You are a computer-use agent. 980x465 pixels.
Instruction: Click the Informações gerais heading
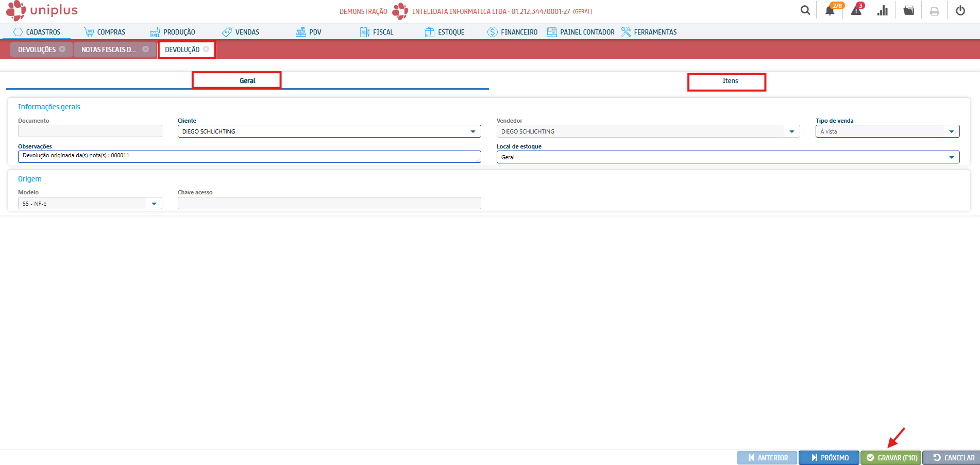49,107
